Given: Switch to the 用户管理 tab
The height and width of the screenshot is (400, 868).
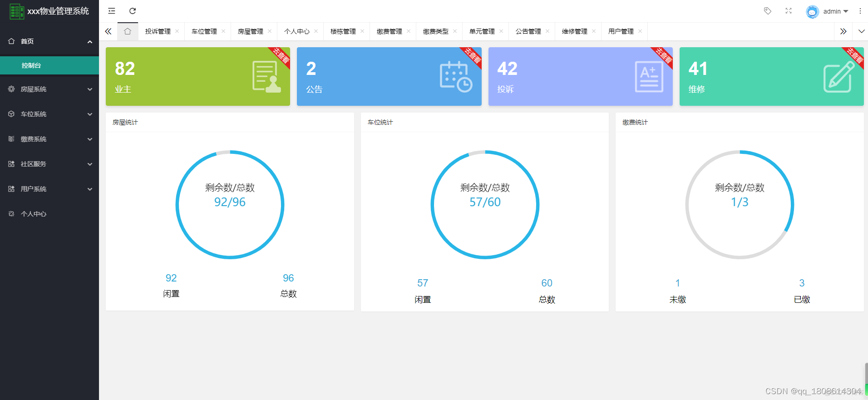Looking at the screenshot, I should (621, 31).
